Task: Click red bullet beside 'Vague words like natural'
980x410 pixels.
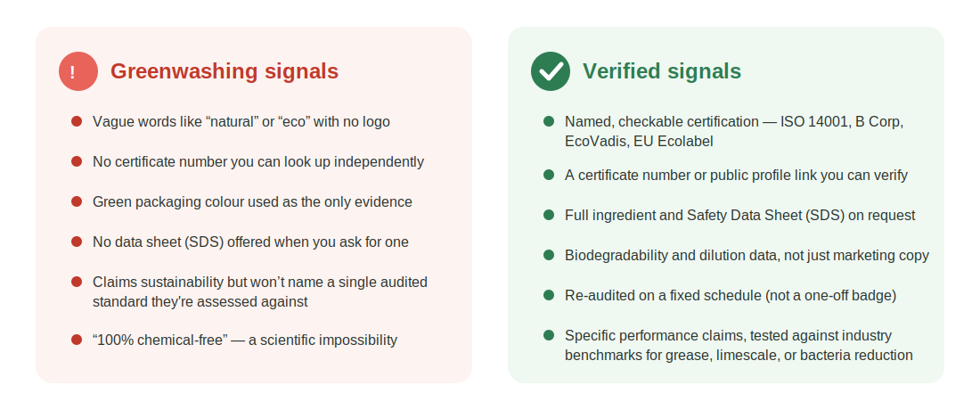Action: 77,121
